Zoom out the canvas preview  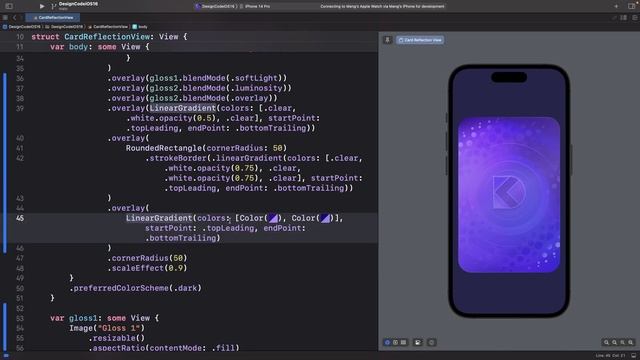tap(606, 342)
